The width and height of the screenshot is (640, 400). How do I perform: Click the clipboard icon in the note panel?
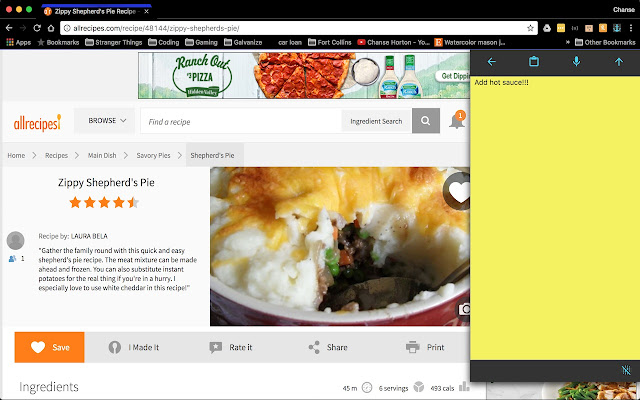tap(534, 62)
